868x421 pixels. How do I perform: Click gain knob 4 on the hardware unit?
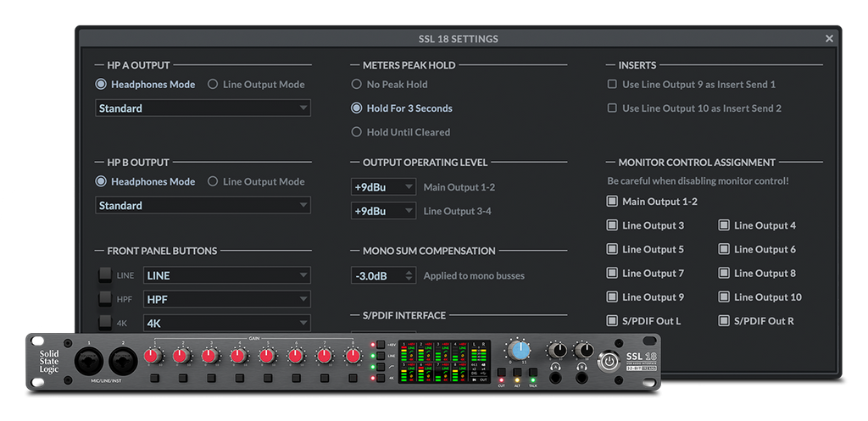238,356
